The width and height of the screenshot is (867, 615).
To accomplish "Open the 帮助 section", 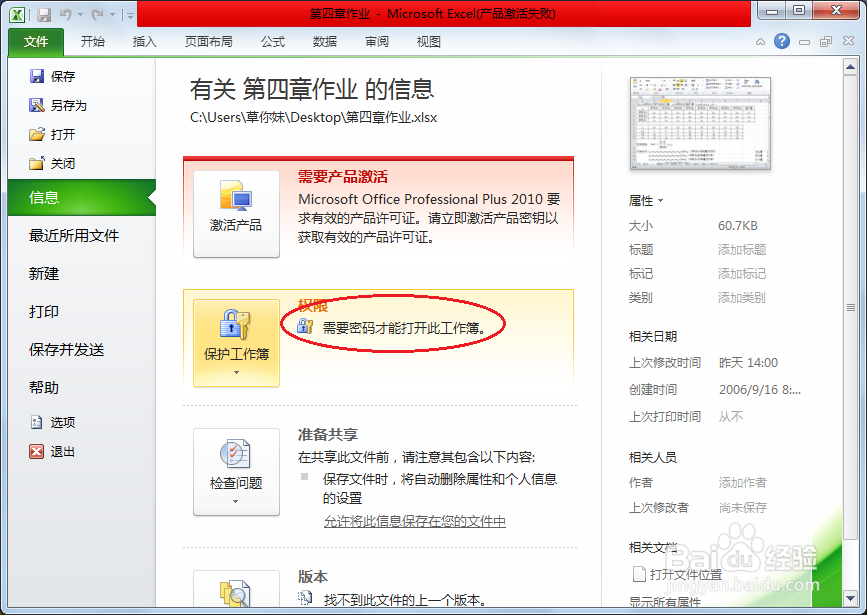I will (x=44, y=388).
